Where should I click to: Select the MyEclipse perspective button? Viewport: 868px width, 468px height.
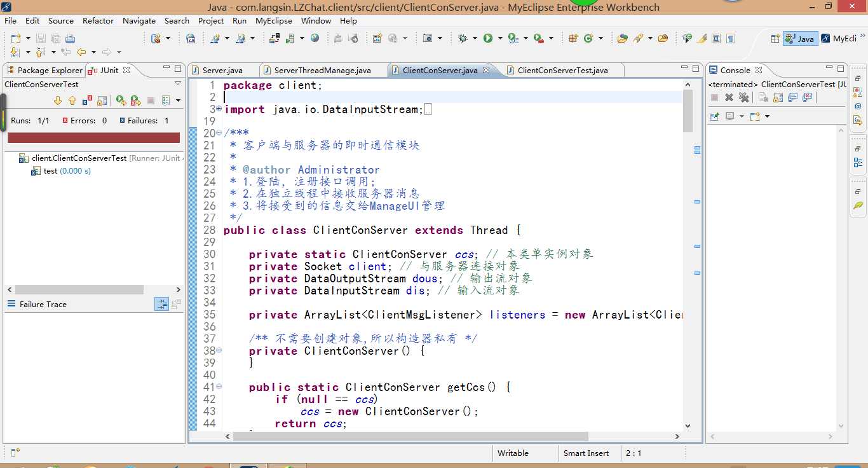(x=839, y=38)
